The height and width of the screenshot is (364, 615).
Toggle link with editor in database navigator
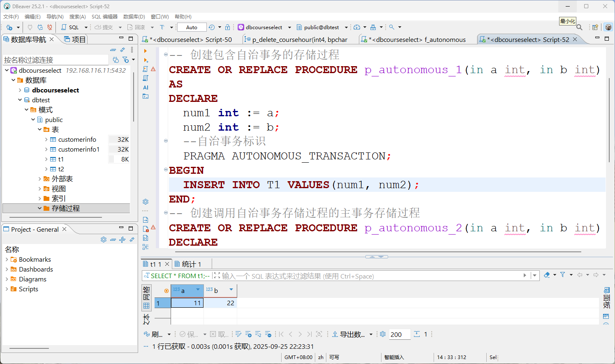[123, 50]
